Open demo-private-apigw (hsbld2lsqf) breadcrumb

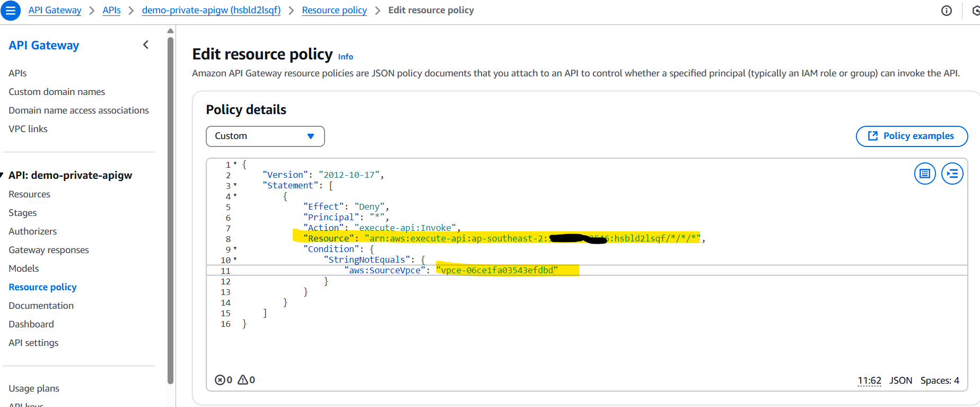(211, 10)
